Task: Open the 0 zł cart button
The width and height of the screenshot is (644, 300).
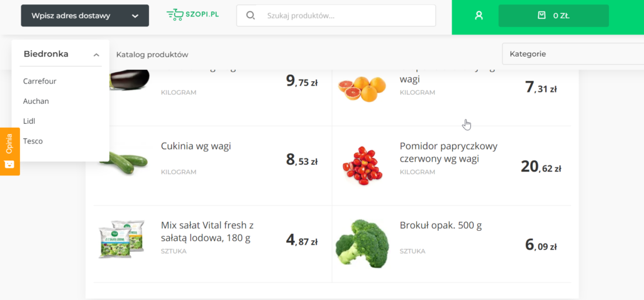Action: [x=553, y=16]
